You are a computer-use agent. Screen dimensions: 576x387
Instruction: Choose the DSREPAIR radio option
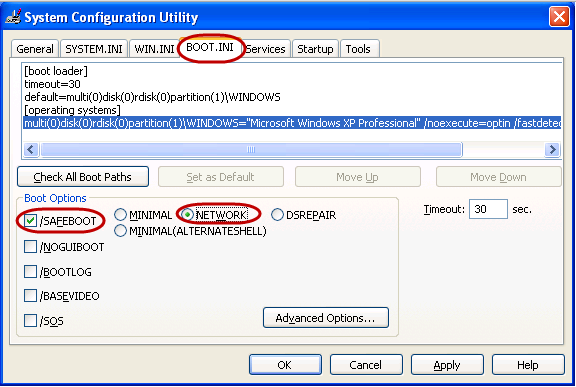(277, 214)
